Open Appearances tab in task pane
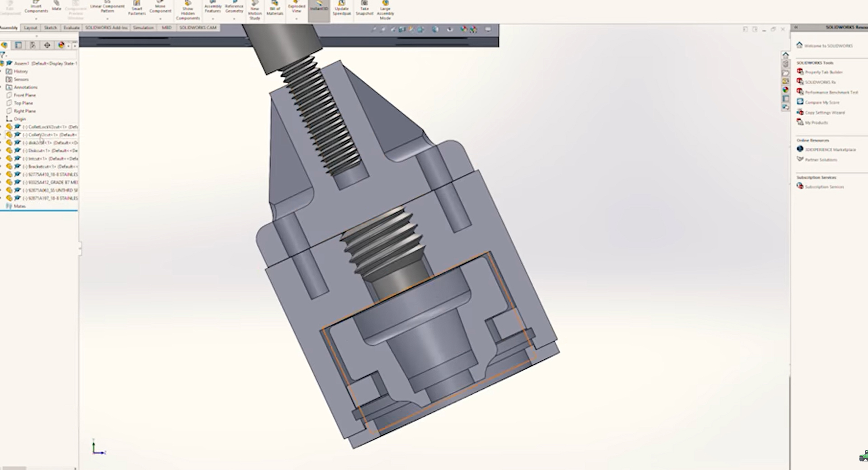This screenshot has width=868, height=470. (786, 90)
